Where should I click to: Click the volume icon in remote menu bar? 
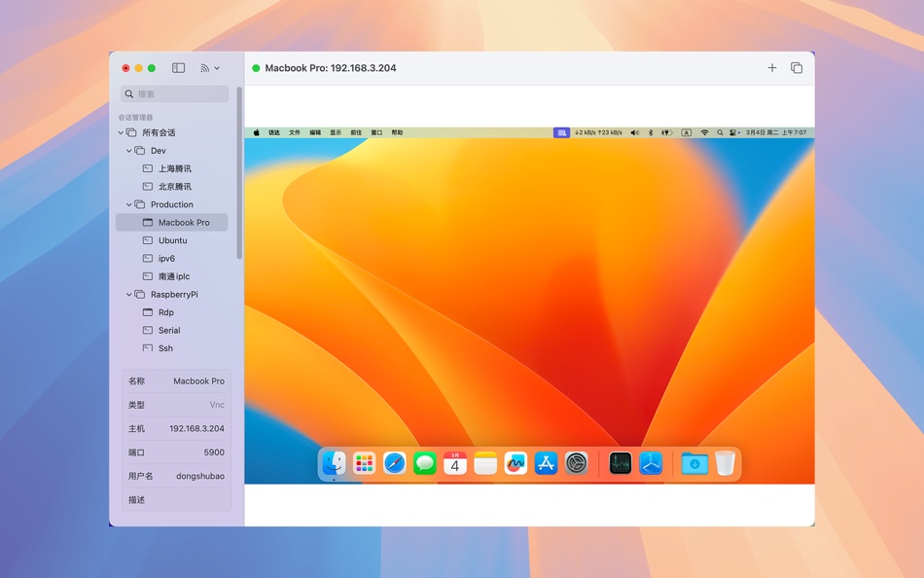pos(635,132)
